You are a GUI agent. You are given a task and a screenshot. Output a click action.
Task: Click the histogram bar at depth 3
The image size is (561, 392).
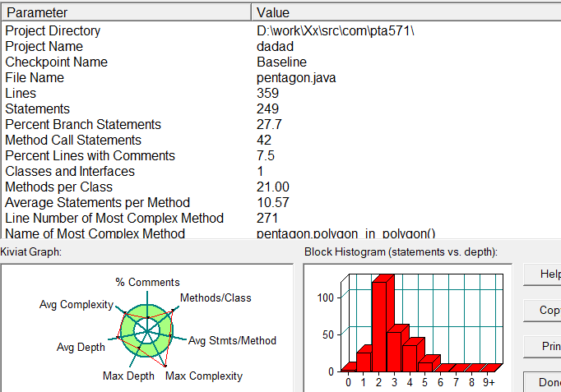click(394, 352)
